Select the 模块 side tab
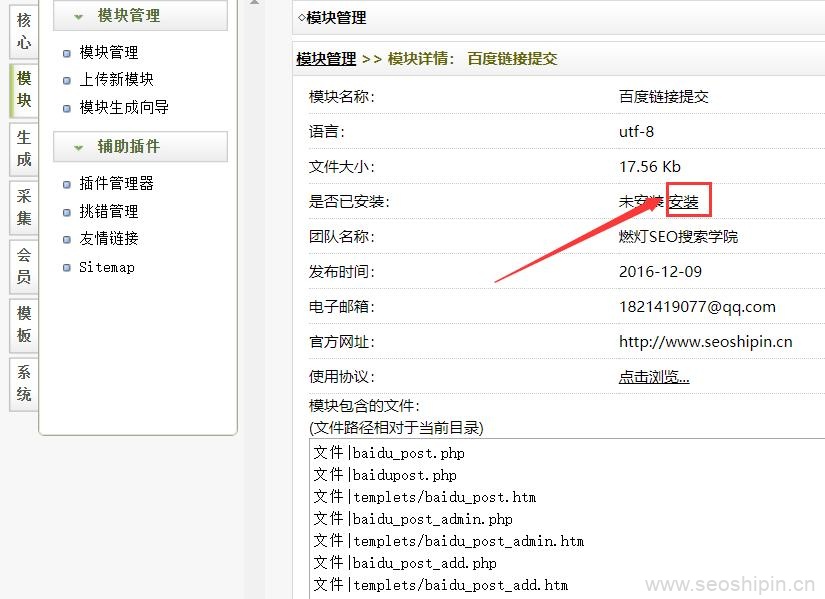Screen dimensions: 825x599 point(24,89)
